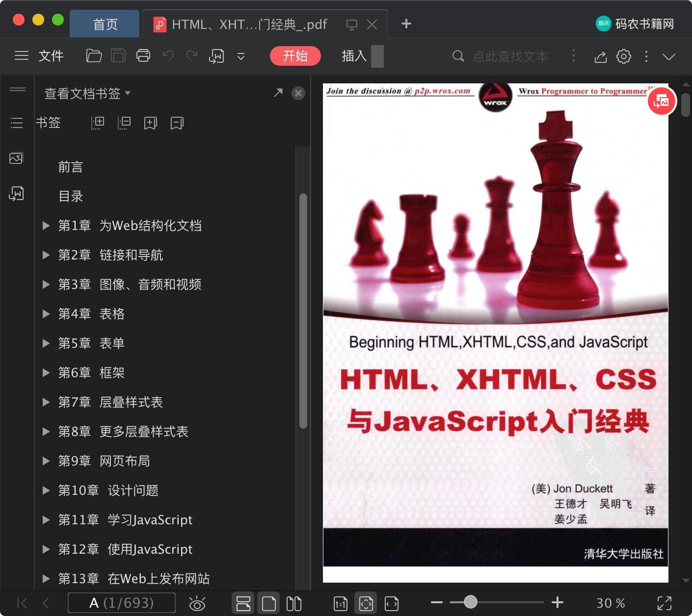Expand 第4章 表格
This screenshot has width=692, height=616.
tap(46, 314)
